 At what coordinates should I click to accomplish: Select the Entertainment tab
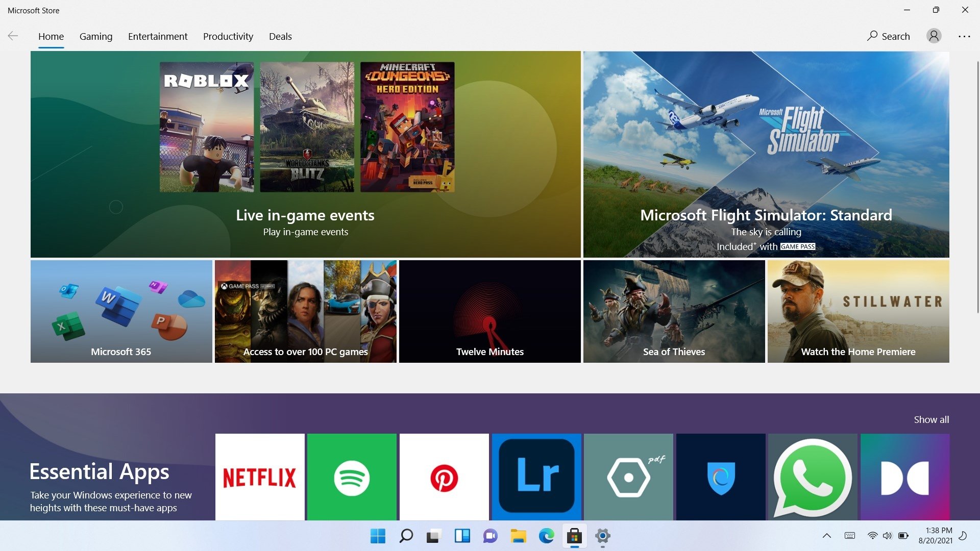[x=158, y=36]
